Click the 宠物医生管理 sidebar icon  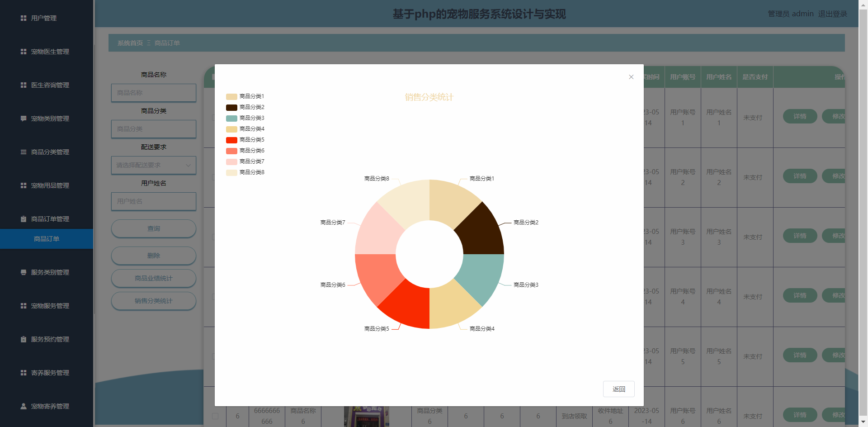point(24,52)
